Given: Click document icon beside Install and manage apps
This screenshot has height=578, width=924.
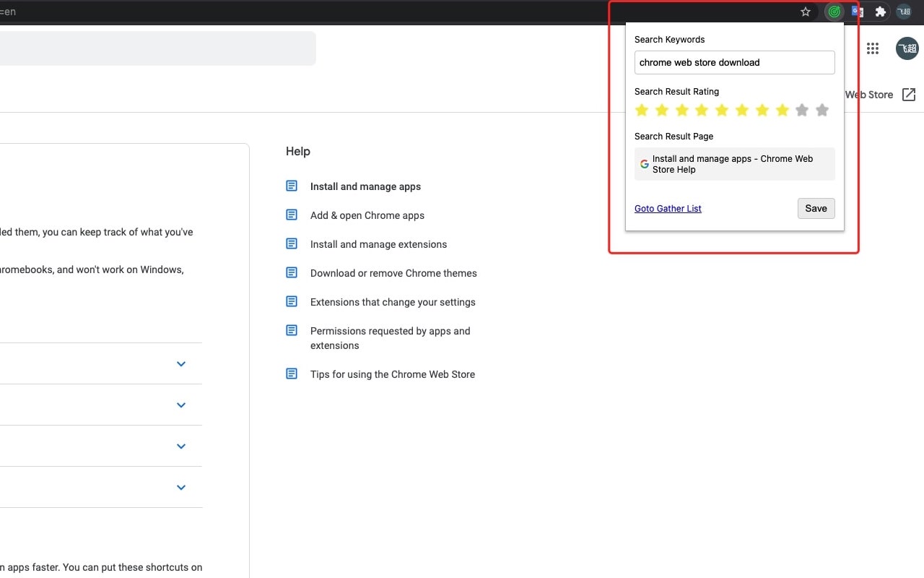Looking at the screenshot, I should coord(292,186).
